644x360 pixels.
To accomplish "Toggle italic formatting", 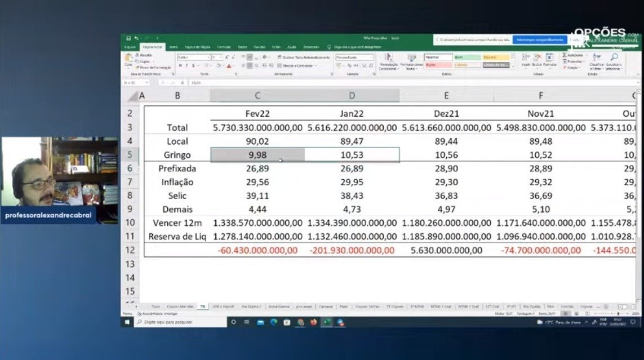I will tap(186, 66).
